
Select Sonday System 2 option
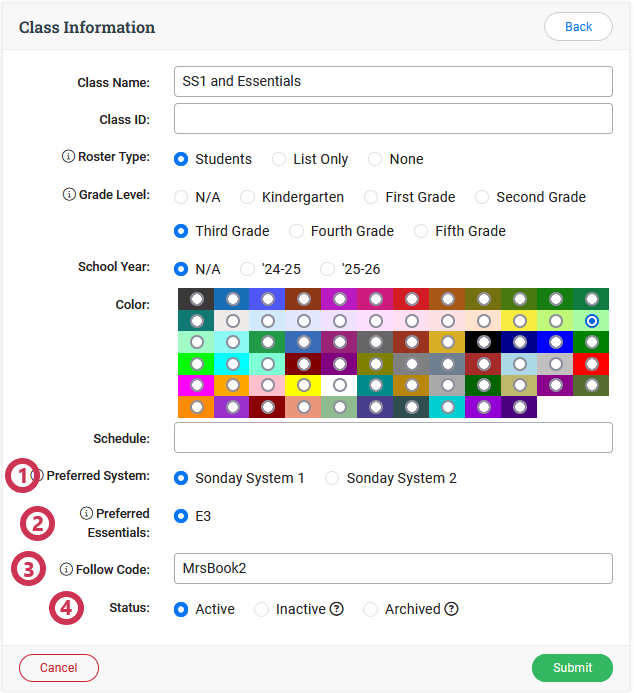pyautogui.click(x=332, y=478)
